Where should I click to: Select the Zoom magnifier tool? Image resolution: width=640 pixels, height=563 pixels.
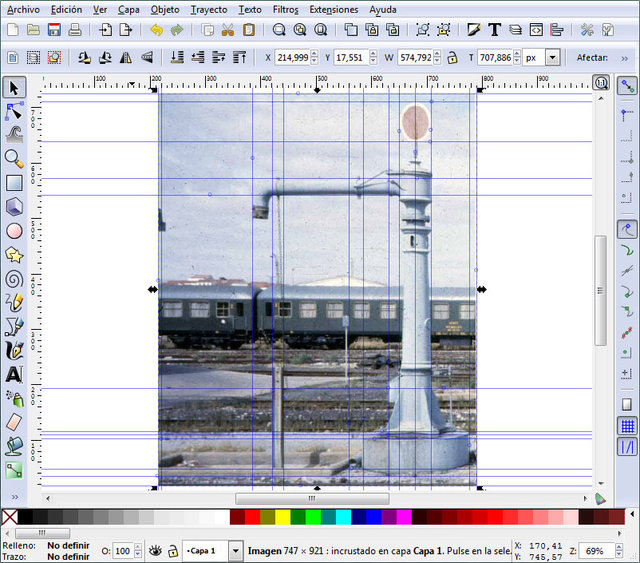(14, 158)
